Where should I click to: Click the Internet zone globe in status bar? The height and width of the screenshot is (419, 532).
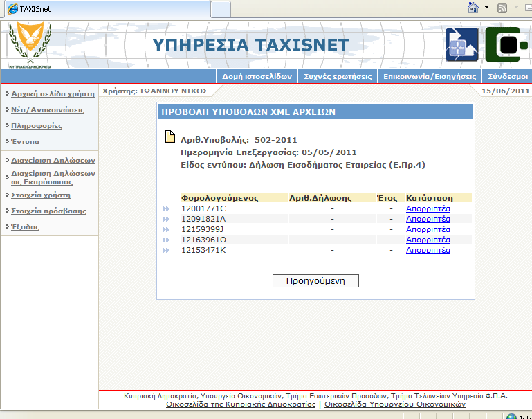point(511,416)
